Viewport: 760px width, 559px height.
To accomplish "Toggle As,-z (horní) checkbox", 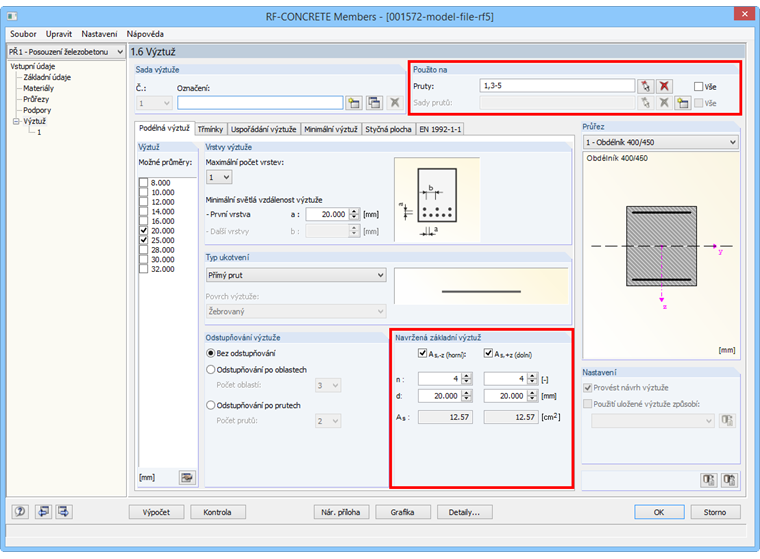I will click(422, 353).
